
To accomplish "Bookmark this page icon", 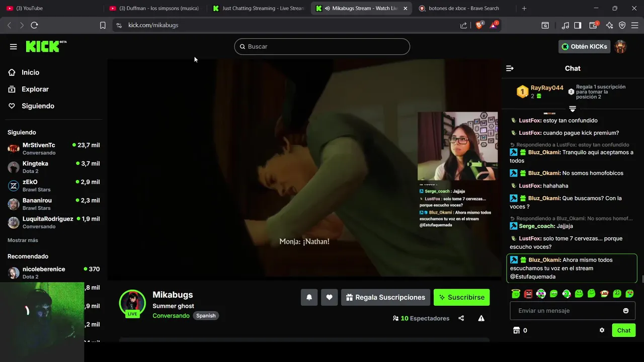I will click(103, 25).
